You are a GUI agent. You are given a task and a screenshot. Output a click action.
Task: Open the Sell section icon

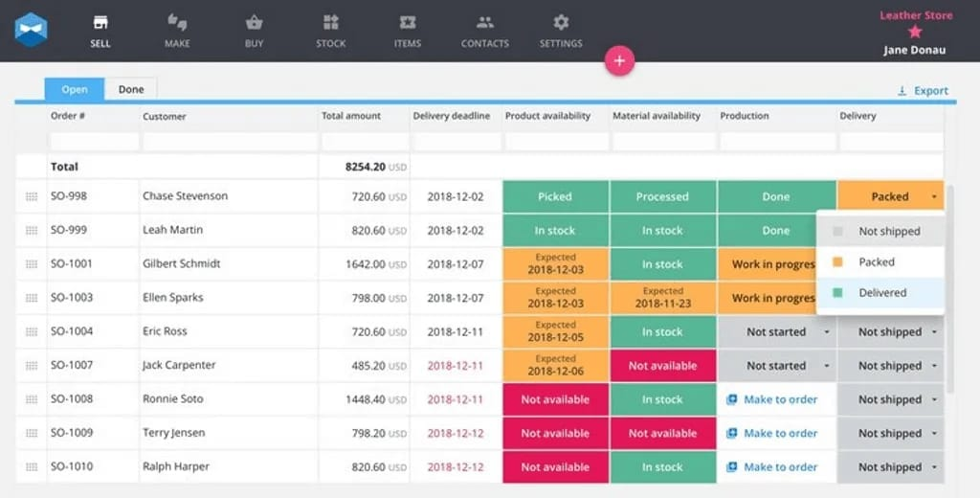100,23
